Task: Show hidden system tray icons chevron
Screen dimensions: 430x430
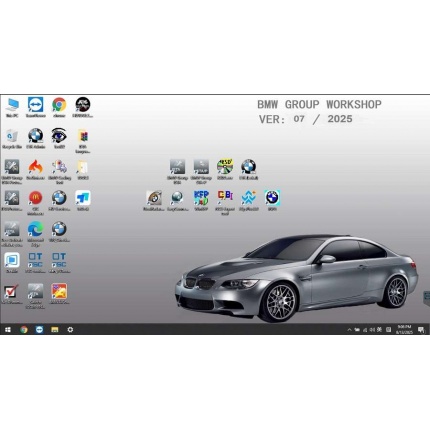Action: point(349,330)
